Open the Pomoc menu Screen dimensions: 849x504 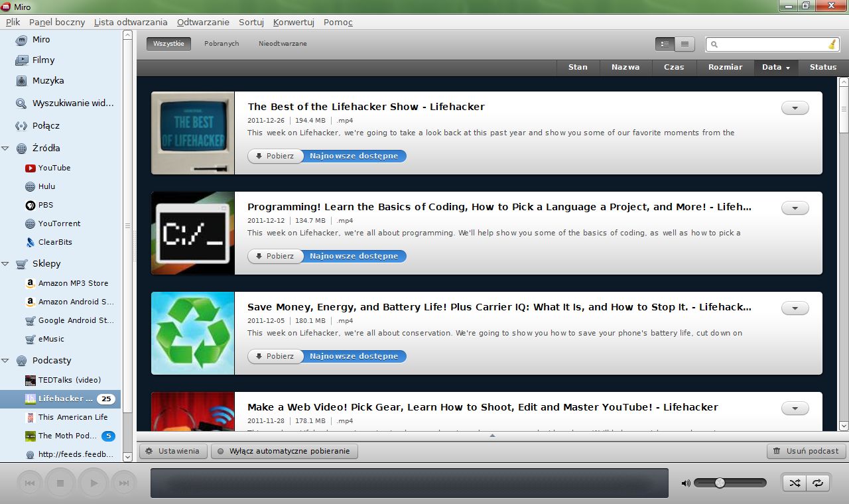338,22
